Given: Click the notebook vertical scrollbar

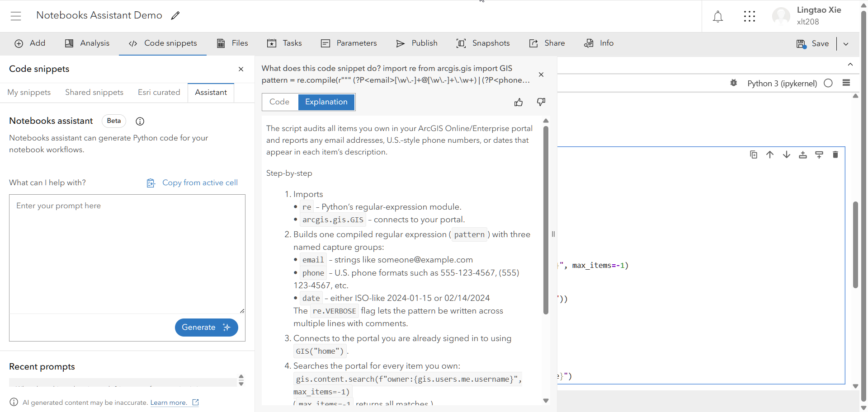Looking at the screenshot, I should [x=855, y=245].
